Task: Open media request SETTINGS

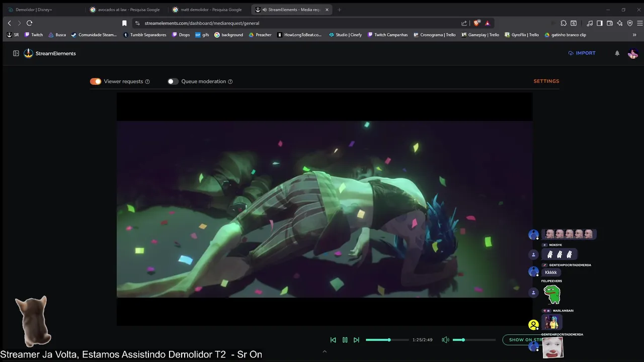Action: click(x=546, y=81)
